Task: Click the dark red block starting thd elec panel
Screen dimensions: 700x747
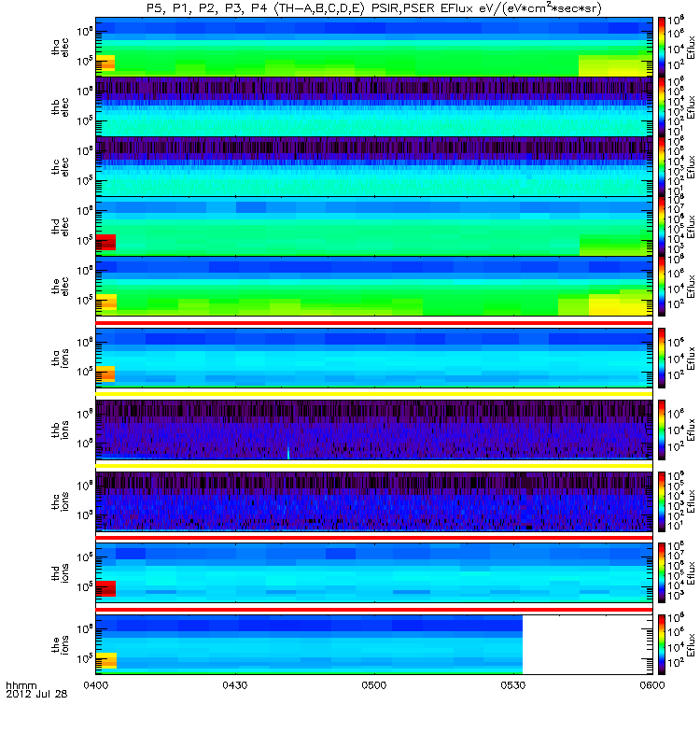Action: (105, 242)
